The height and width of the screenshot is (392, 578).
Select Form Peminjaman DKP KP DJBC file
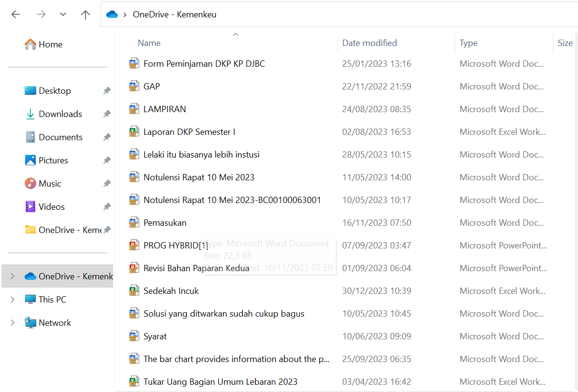click(204, 64)
